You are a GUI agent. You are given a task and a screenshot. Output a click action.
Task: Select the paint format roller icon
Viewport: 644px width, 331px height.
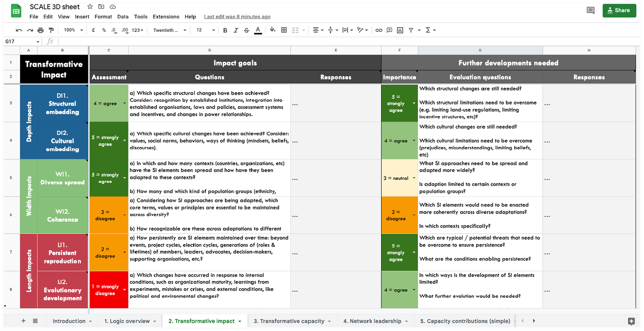tap(51, 30)
